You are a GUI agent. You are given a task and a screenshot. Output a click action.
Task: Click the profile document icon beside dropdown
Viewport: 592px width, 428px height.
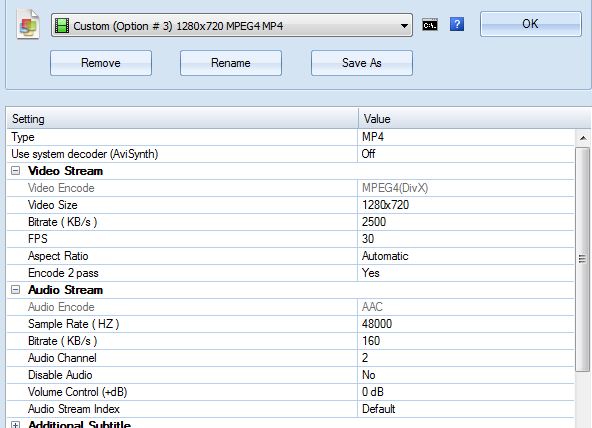28,25
